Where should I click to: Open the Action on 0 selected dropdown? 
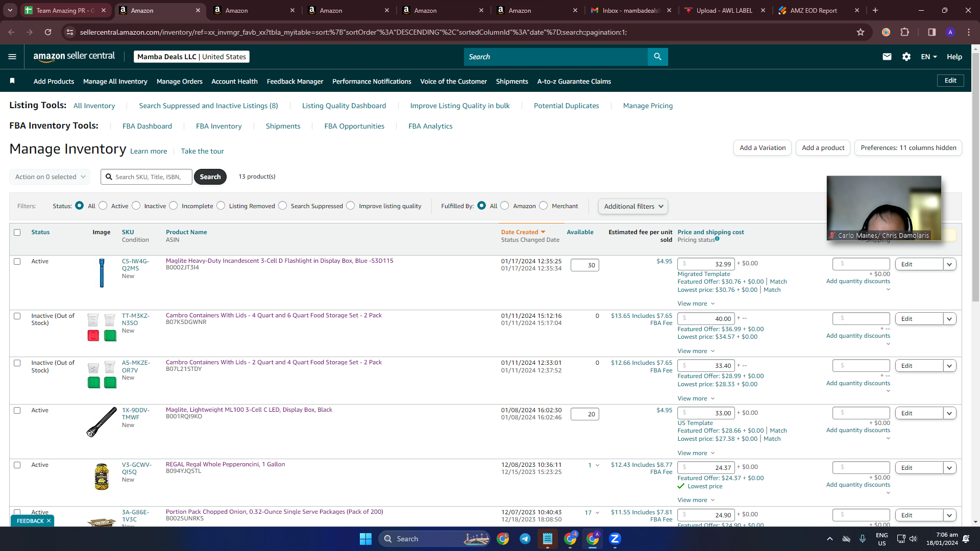click(x=50, y=177)
